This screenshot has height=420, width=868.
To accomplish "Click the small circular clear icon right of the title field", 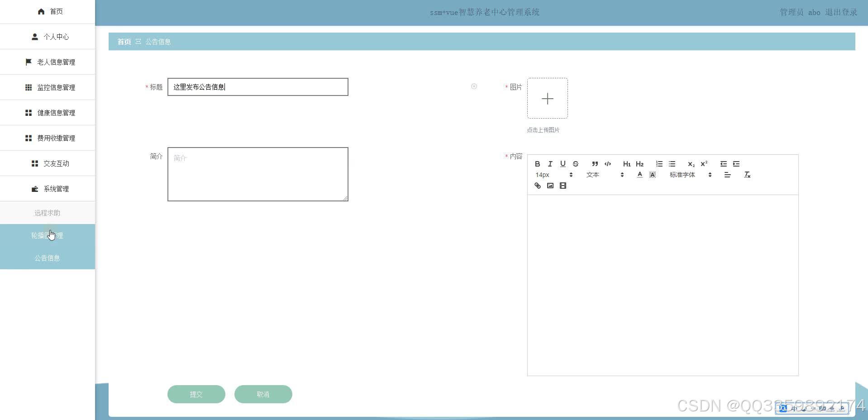I will point(474,86).
